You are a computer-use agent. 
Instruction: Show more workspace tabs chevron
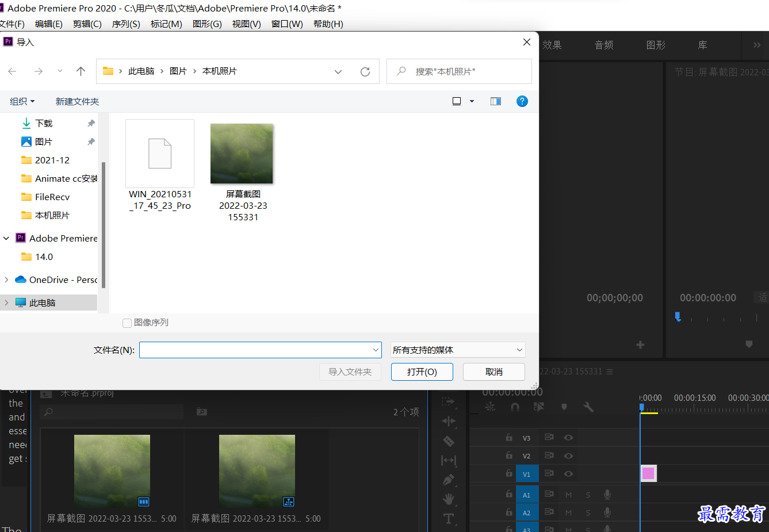click(x=757, y=45)
